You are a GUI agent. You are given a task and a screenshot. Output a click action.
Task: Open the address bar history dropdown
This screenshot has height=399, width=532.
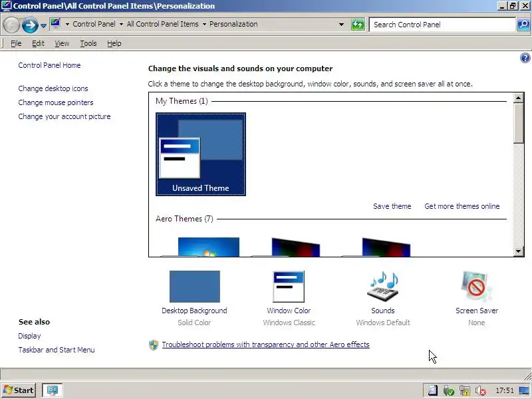click(x=341, y=25)
